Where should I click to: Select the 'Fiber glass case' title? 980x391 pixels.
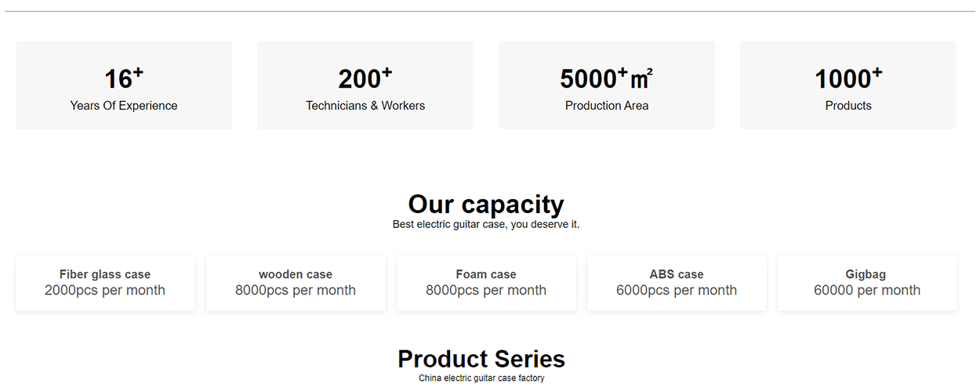pyautogui.click(x=105, y=274)
